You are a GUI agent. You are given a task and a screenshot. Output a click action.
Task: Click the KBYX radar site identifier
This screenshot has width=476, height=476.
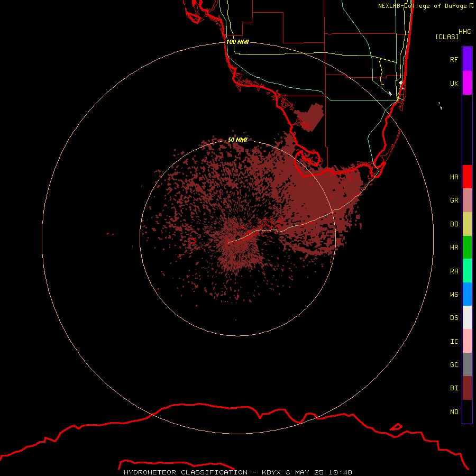[271, 472]
